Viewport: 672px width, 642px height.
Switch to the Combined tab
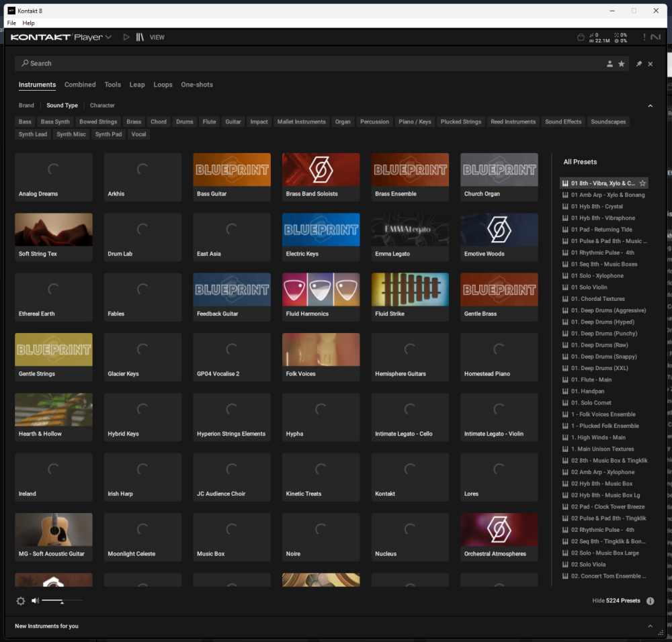[x=80, y=85]
